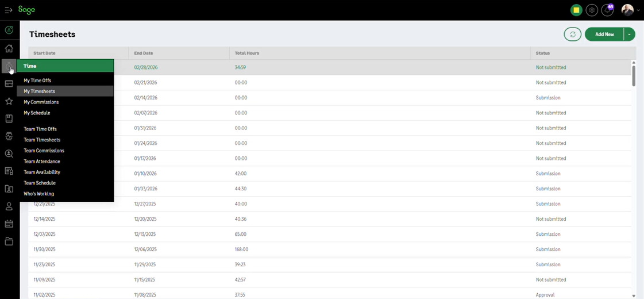
Task: Click the Timesheets page heading
Action: tap(52, 34)
